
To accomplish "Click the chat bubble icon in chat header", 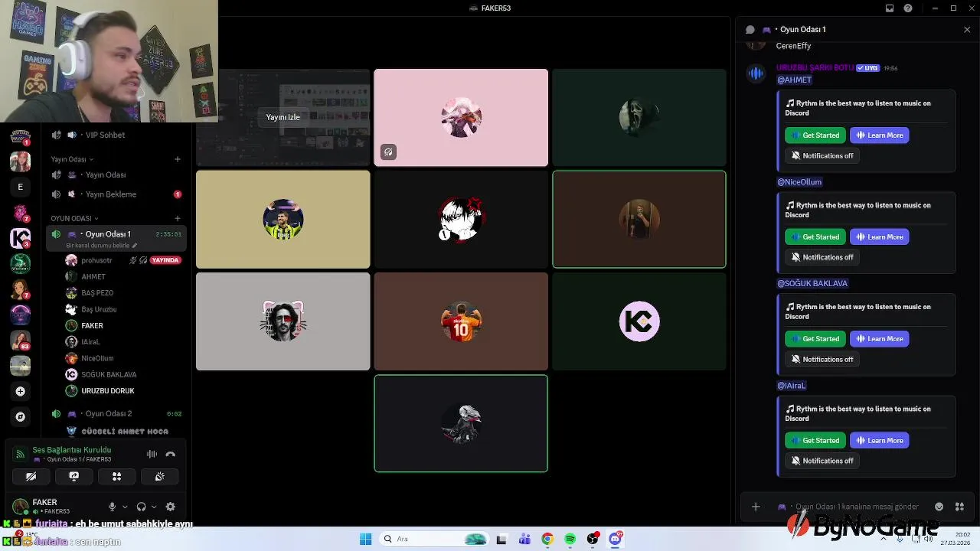I will coord(750,29).
